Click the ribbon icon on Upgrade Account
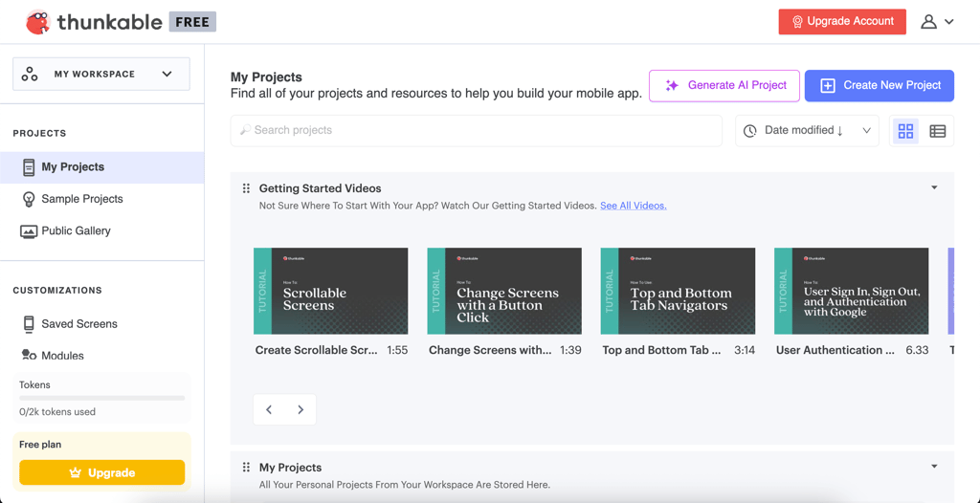 pos(797,21)
